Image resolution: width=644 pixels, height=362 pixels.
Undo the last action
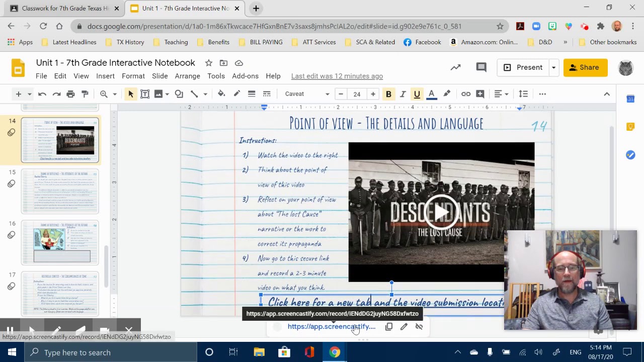tap(42, 94)
